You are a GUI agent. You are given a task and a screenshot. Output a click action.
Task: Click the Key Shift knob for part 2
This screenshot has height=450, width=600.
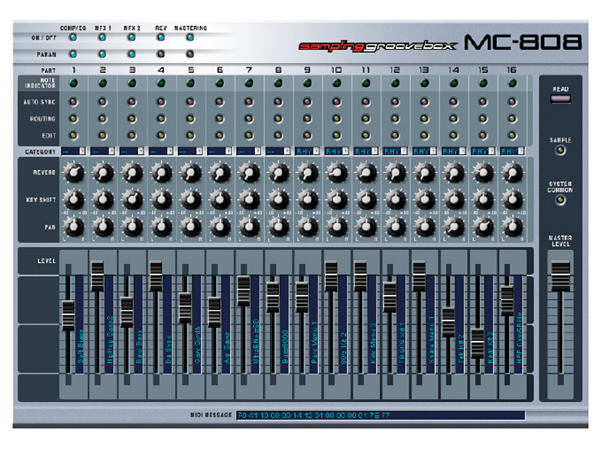point(103,200)
